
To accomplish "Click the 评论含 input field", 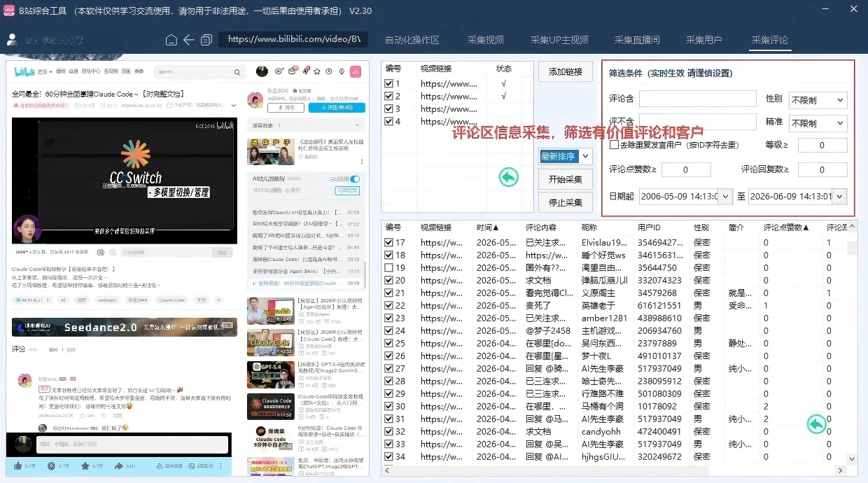I will (x=697, y=99).
